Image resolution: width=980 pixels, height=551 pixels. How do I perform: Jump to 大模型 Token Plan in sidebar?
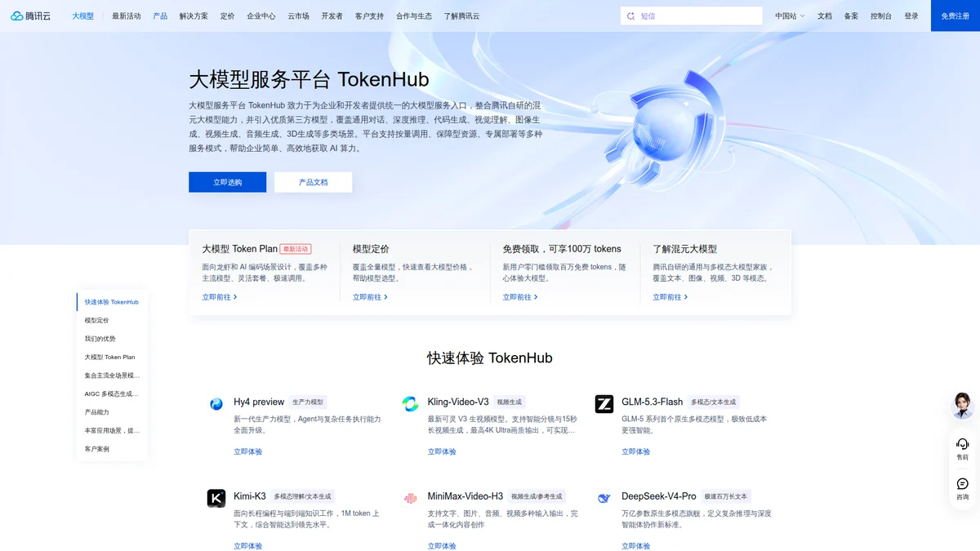click(112, 357)
